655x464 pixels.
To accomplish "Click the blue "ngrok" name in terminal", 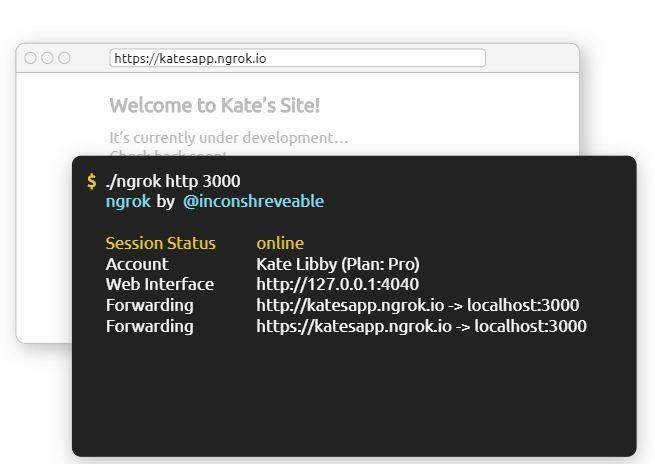I will (x=128, y=201).
